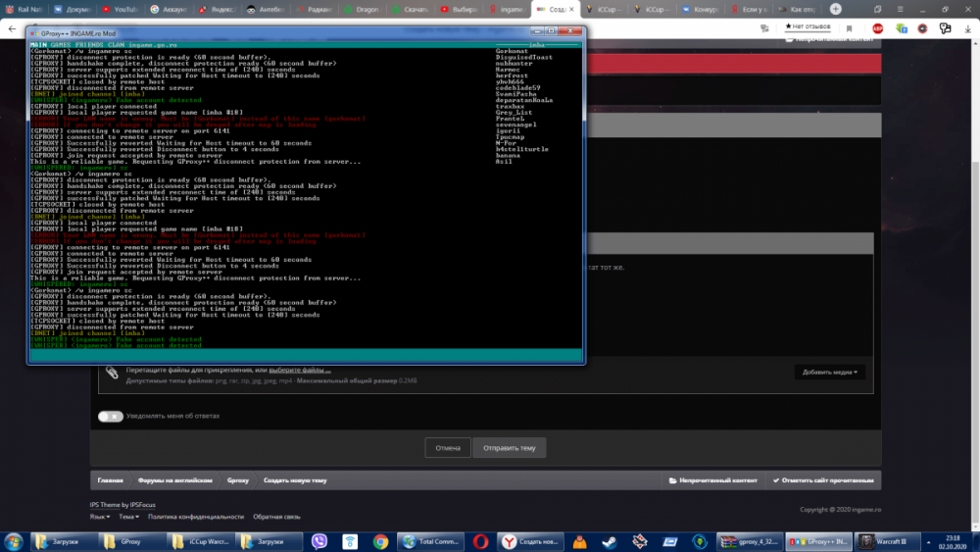Open Google Chrome from the taskbar

(380, 541)
